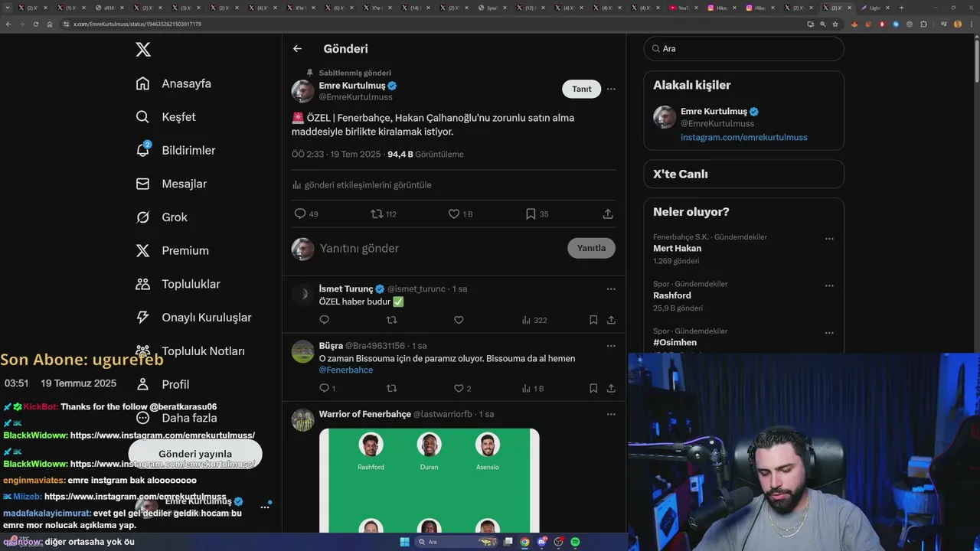Like Büşra's comment showing 2 likes
Screen dimensions: 980x551
point(462,389)
